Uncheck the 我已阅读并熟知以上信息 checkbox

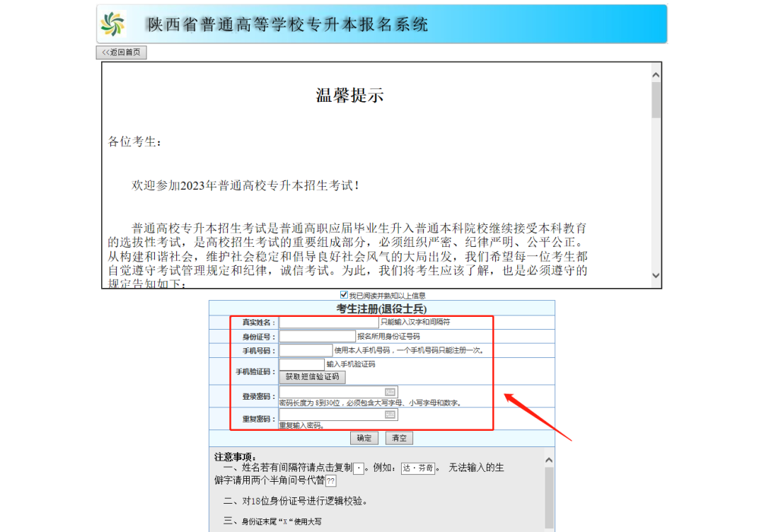click(345, 295)
